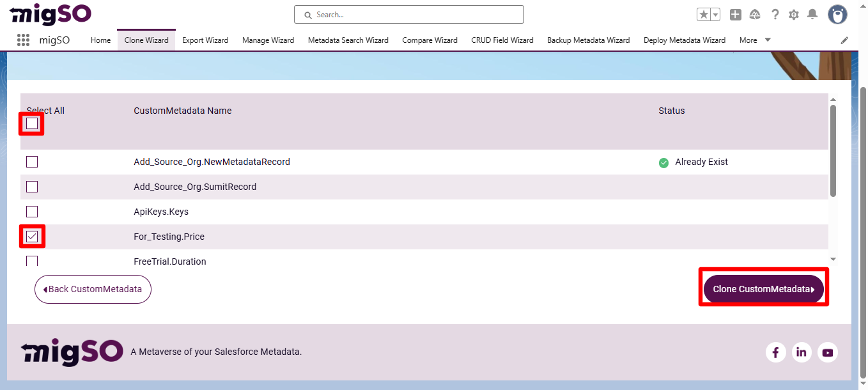Check Add_Source_Org.NewMetadataRecord checkbox
The width and height of the screenshot is (868, 390).
tap(32, 162)
